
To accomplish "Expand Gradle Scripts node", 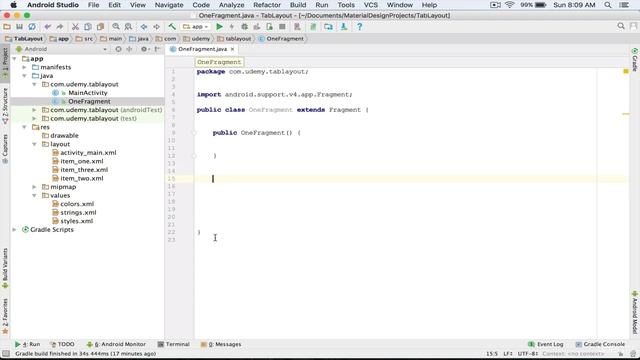I will [15, 230].
